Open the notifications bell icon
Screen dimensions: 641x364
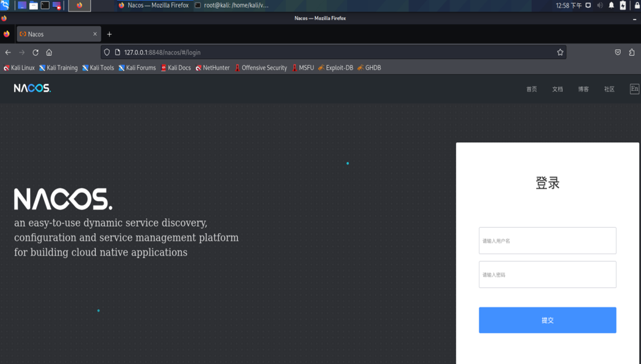(x=611, y=5)
